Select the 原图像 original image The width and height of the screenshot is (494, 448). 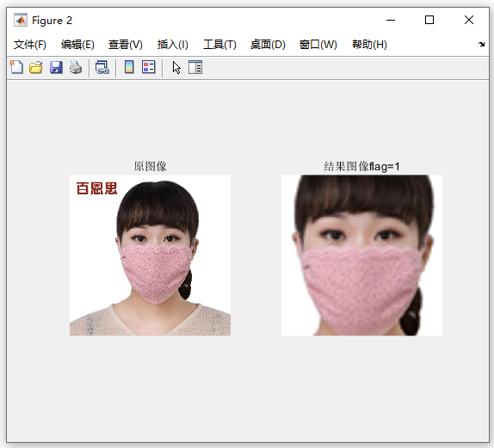tap(150, 255)
